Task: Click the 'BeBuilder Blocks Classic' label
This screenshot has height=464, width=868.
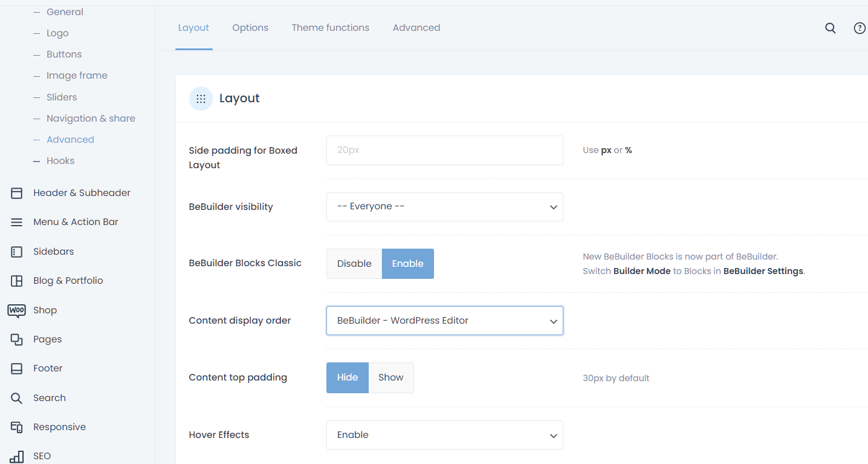Action: [245, 263]
